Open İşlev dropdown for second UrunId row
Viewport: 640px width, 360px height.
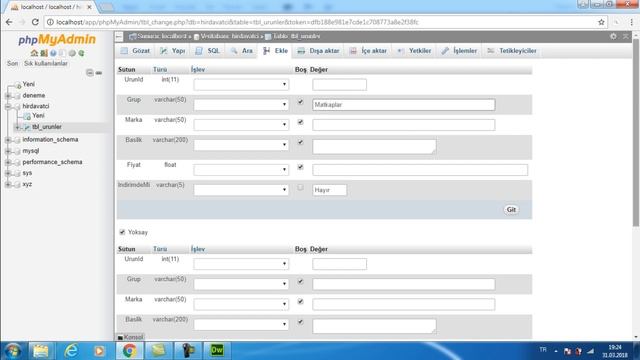pos(241,264)
